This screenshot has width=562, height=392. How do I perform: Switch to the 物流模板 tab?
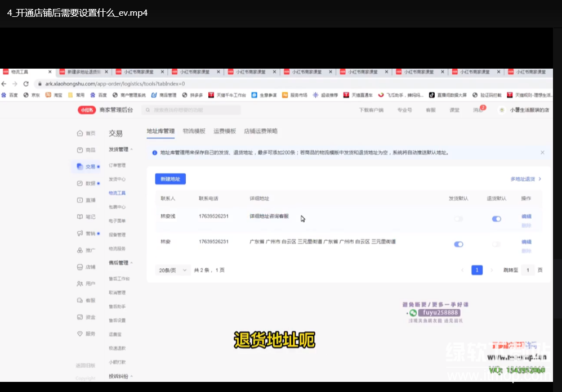[194, 131]
